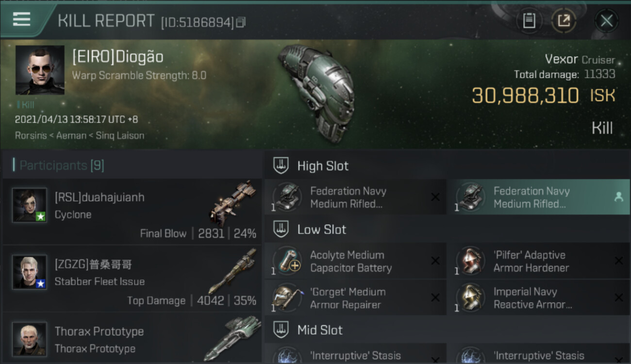Select the Acolyte Medium Capacitor Battery icon

[x=288, y=261]
